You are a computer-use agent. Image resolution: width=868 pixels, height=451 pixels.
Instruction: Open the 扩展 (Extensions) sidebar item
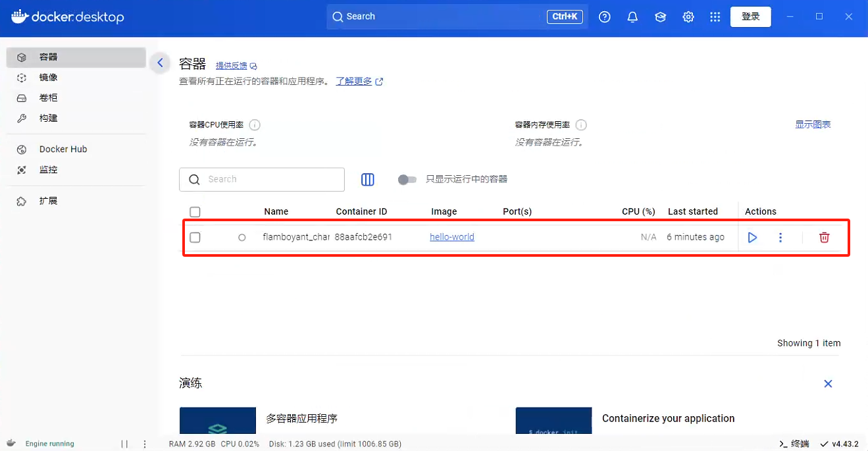tap(76, 201)
